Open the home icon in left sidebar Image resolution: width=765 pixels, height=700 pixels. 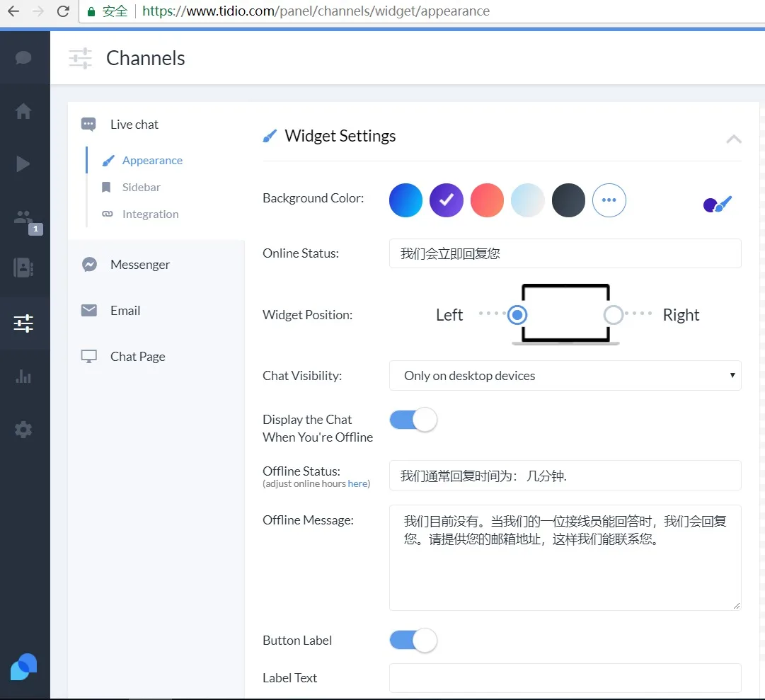tap(23, 111)
